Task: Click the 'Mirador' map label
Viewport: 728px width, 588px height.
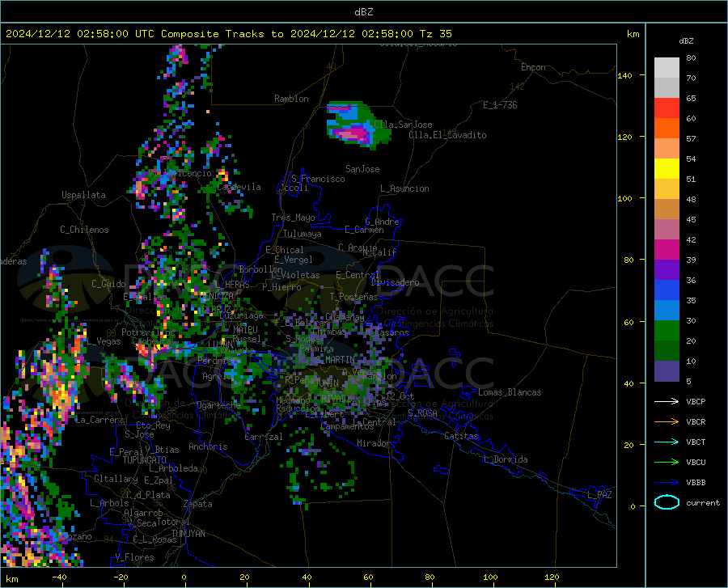Action: point(374,443)
